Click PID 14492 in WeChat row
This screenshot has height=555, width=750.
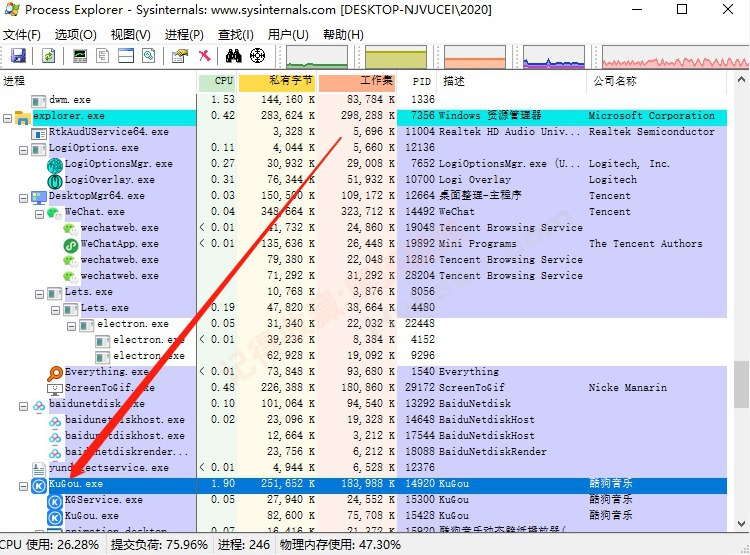(x=420, y=211)
